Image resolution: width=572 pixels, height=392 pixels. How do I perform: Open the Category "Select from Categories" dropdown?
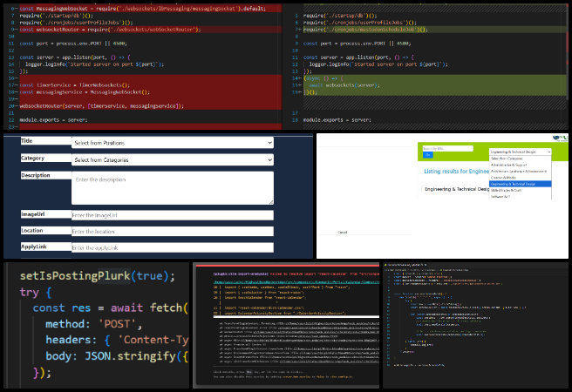pos(173,160)
